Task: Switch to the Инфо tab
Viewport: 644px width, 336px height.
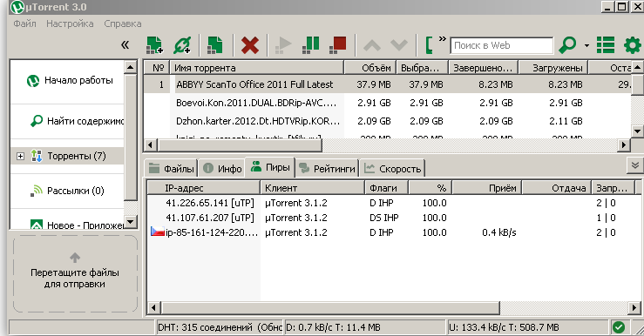Action: pos(222,169)
